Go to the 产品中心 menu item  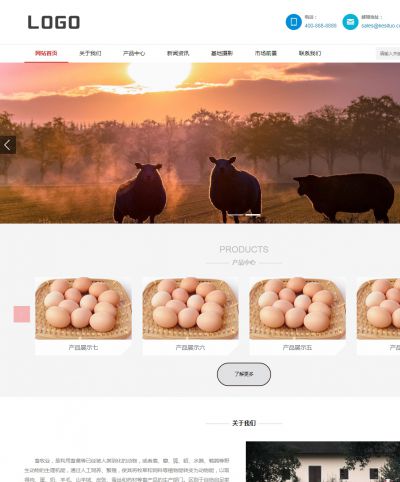pos(134,53)
